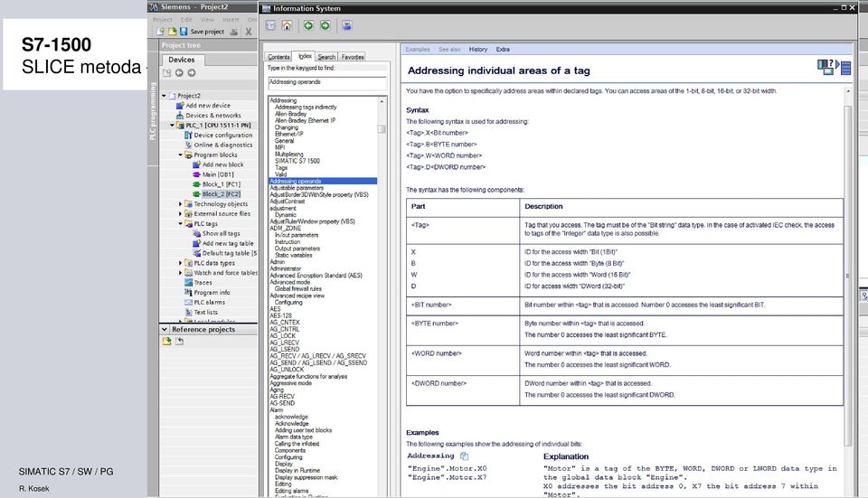This screenshot has height=498, width=868.
Task: Open PLC alarms in project tree
Action: coord(209,302)
